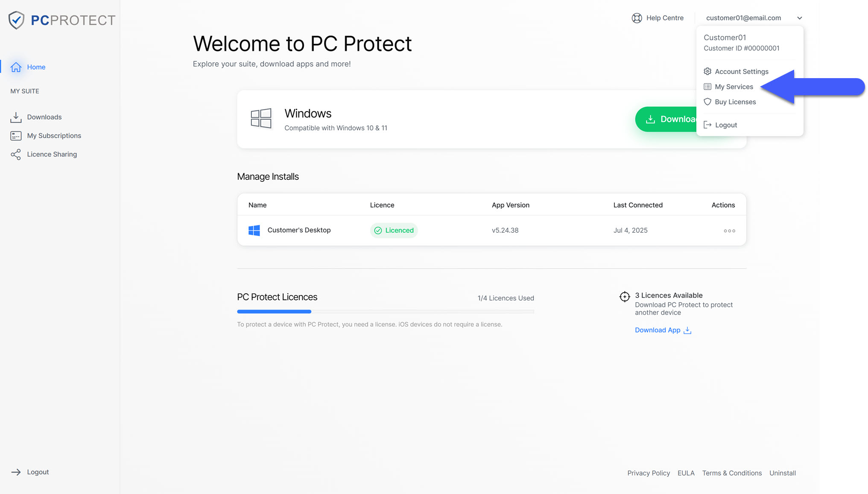Click the Account Settings gear icon

click(x=707, y=71)
